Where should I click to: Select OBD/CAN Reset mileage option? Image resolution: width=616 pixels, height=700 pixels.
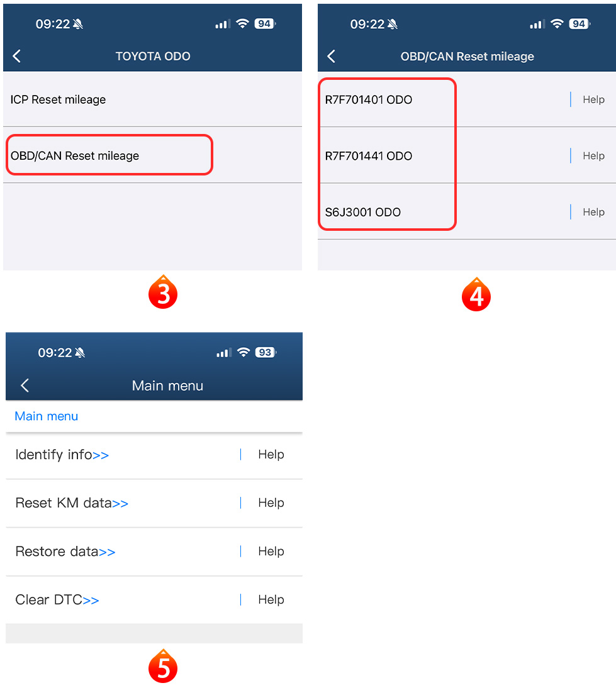coord(152,155)
